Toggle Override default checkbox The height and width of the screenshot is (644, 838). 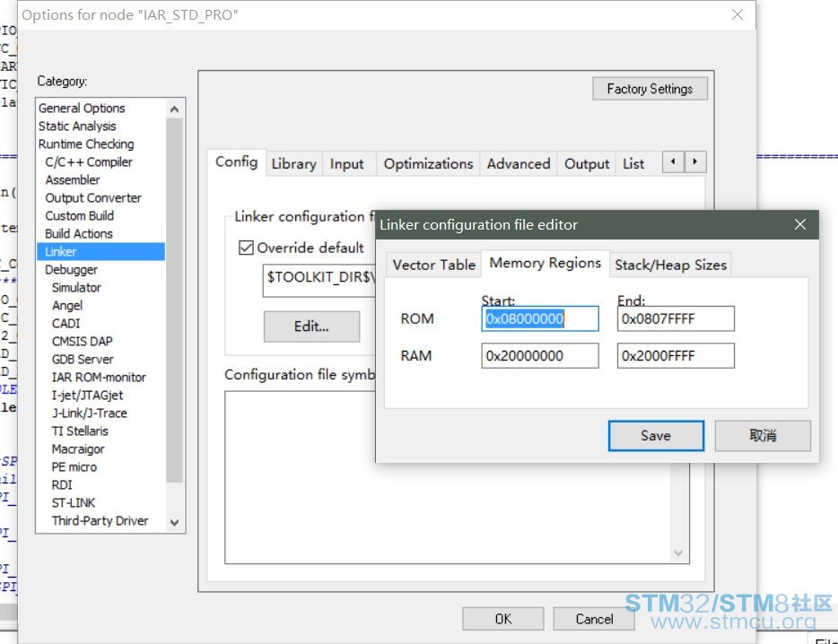click(246, 248)
